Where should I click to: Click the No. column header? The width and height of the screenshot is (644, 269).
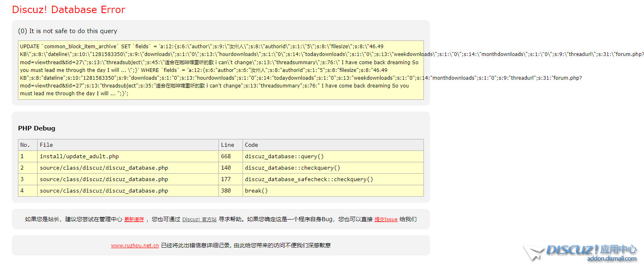(28, 145)
